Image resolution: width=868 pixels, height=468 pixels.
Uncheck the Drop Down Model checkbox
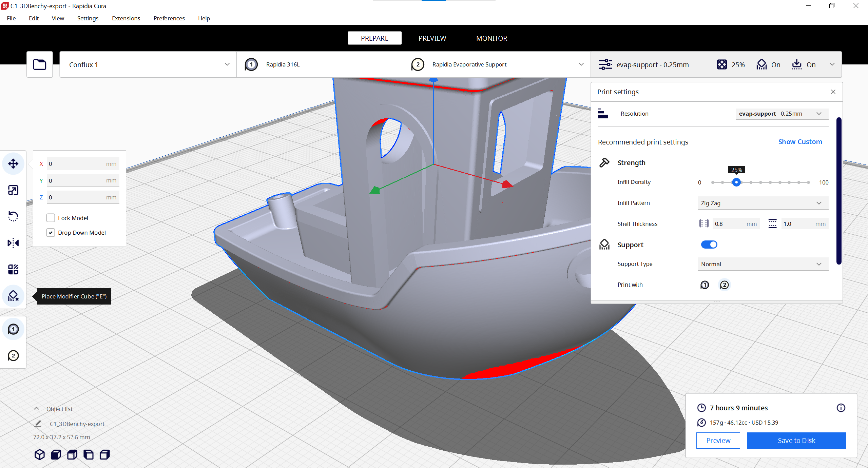(51, 233)
